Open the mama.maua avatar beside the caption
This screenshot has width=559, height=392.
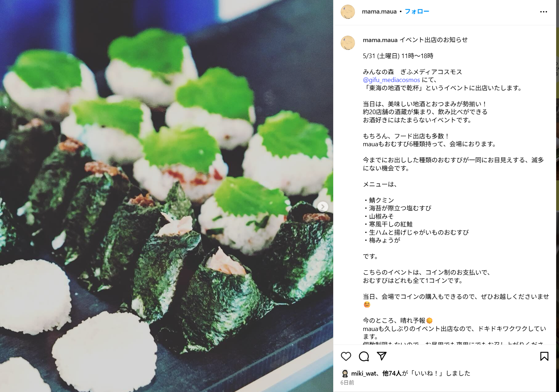point(348,43)
